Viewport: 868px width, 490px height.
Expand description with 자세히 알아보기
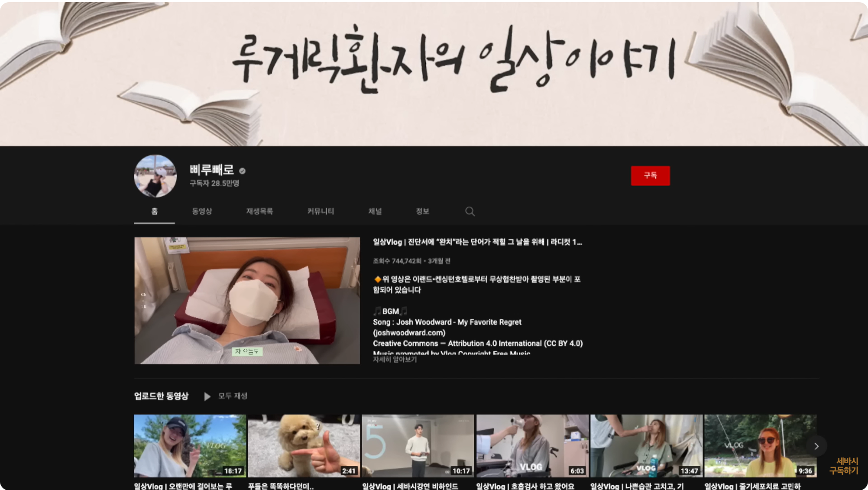click(x=395, y=360)
